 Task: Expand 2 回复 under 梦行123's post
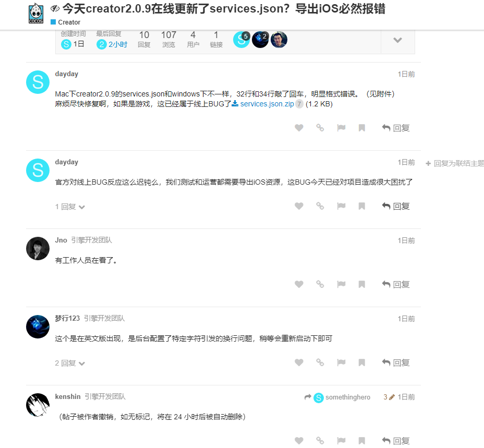click(70, 363)
